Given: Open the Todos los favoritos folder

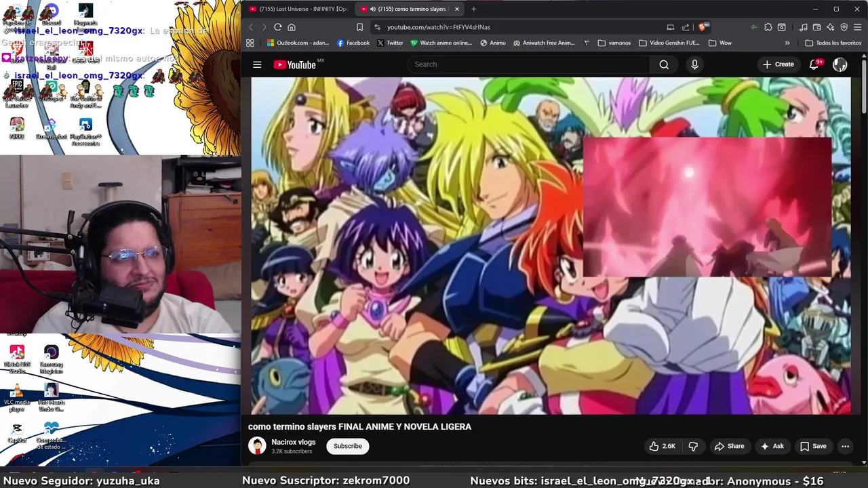Looking at the screenshot, I should 833,43.
